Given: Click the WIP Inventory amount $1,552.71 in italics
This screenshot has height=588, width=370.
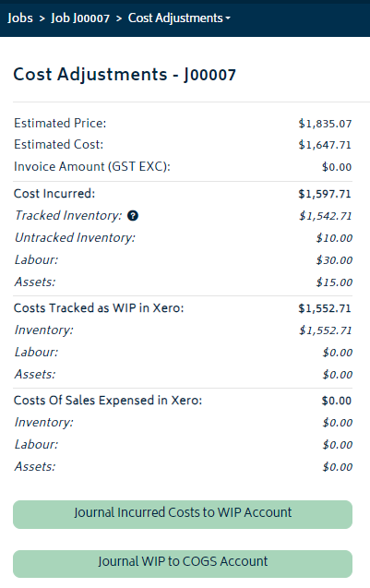Looking at the screenshot, I should pyautogui.click(x=326, y=330).
